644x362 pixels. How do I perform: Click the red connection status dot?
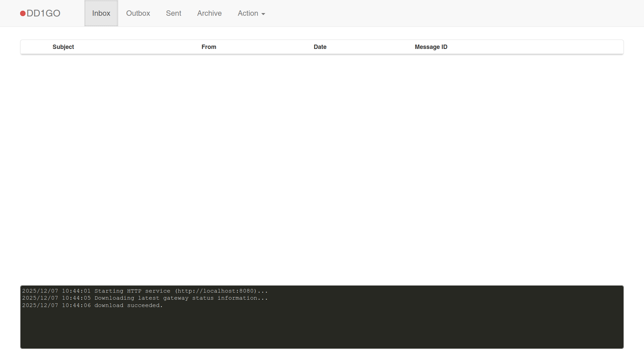click(x=23, y=13)
